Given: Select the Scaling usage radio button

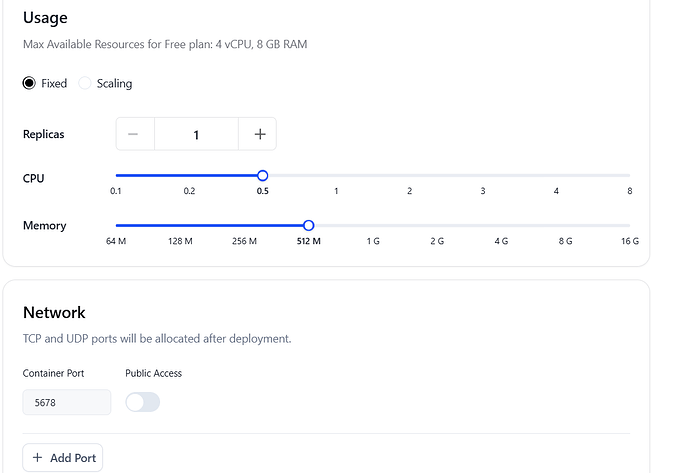Looking at the screenshot, I should 84,83.
